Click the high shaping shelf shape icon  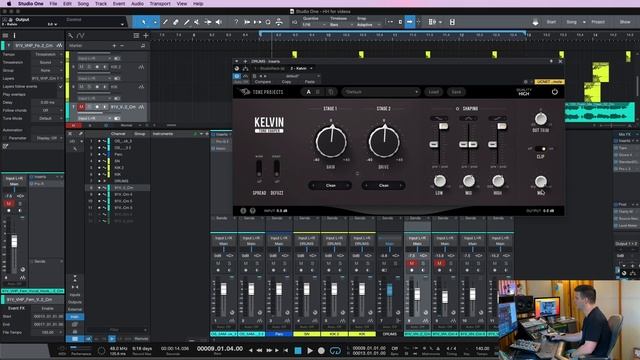coord(498,118)
